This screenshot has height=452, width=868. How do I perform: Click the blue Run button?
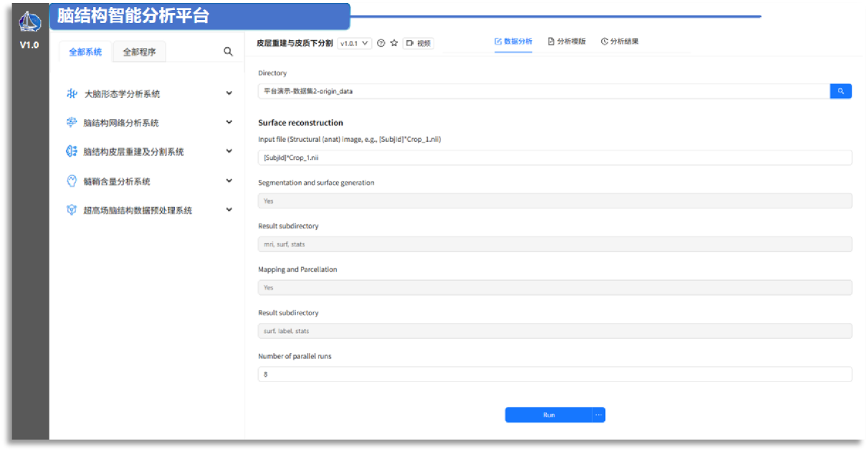click(x=548, y=415)
